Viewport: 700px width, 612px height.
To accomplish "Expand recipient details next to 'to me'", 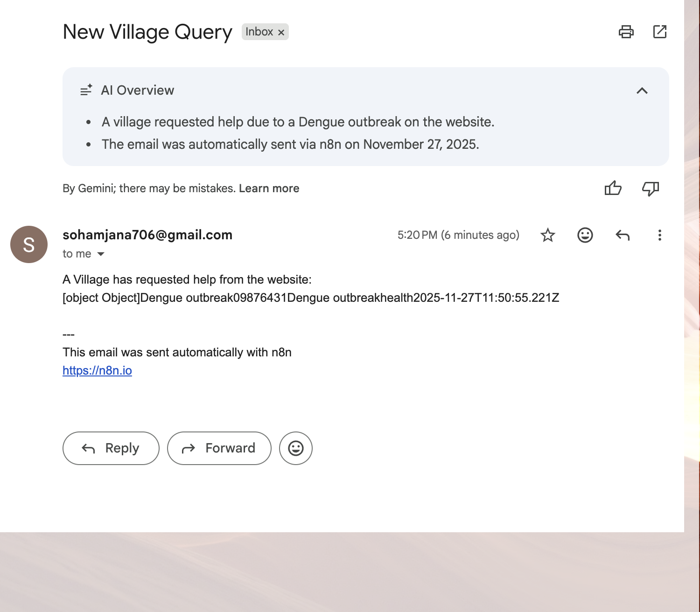I will (x=101, y=254).
